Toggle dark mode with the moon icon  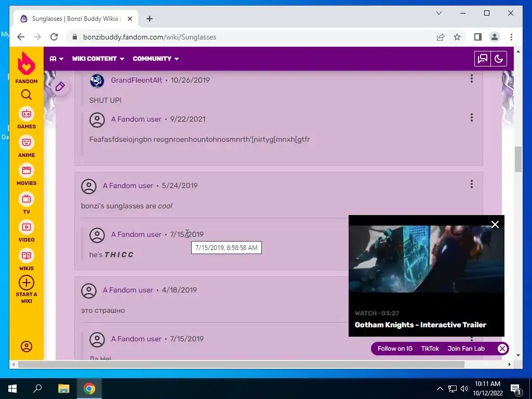point(499,59)
